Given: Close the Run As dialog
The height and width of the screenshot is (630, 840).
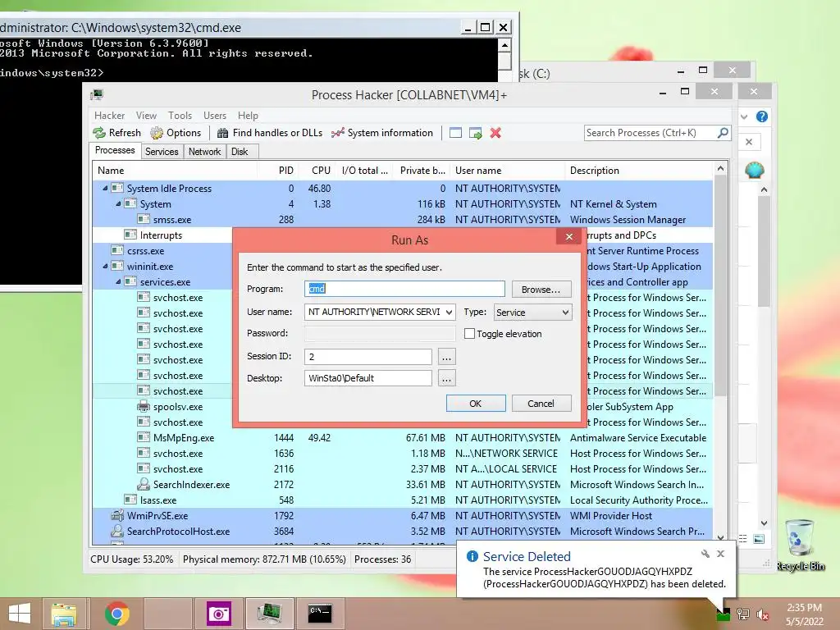Looking at the screenshot, I should [x=569, y=237].
